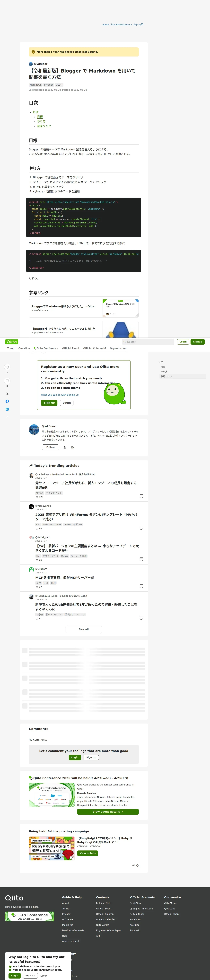The image size is (210, 980).
Task: Follow the author @wk8oor
Action: tap(50, 447)
